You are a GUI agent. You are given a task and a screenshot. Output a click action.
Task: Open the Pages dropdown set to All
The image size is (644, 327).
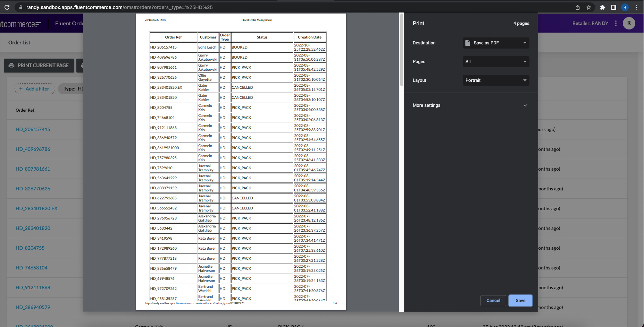point(496,62)
